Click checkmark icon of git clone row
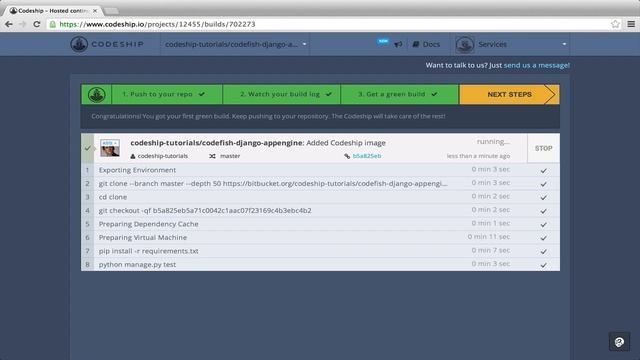 click(543, 184)
